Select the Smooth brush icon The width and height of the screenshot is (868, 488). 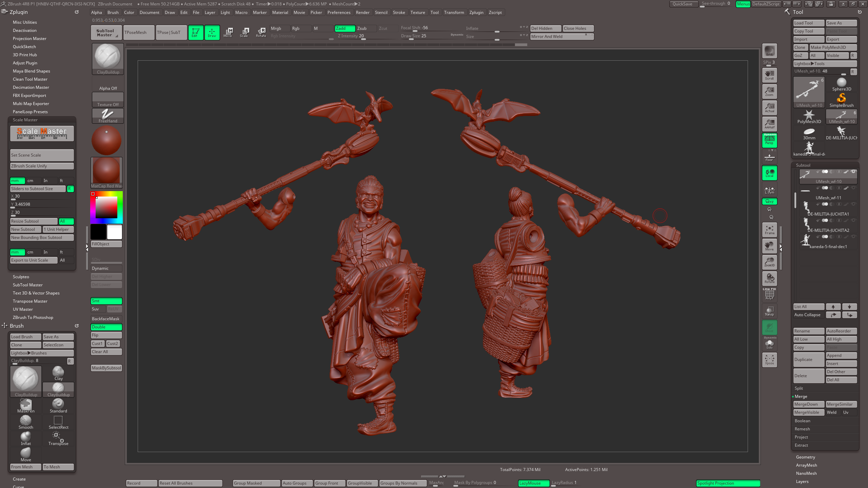pyautogui.click(x=26, y=422)
